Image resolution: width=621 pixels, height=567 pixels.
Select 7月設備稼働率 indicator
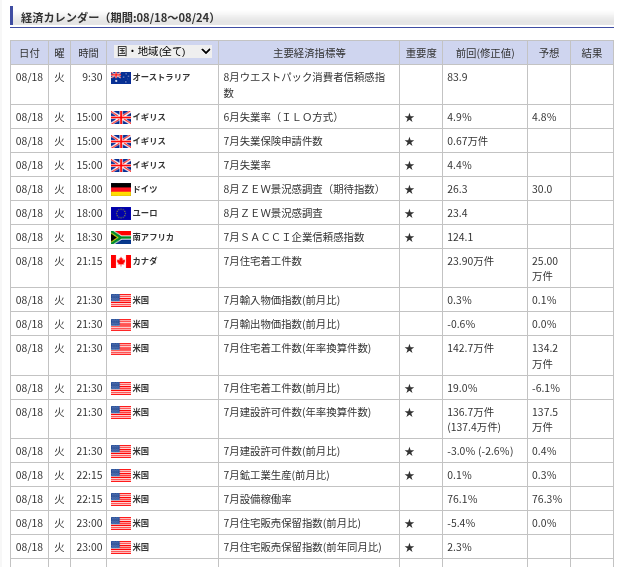pos(257,499)
